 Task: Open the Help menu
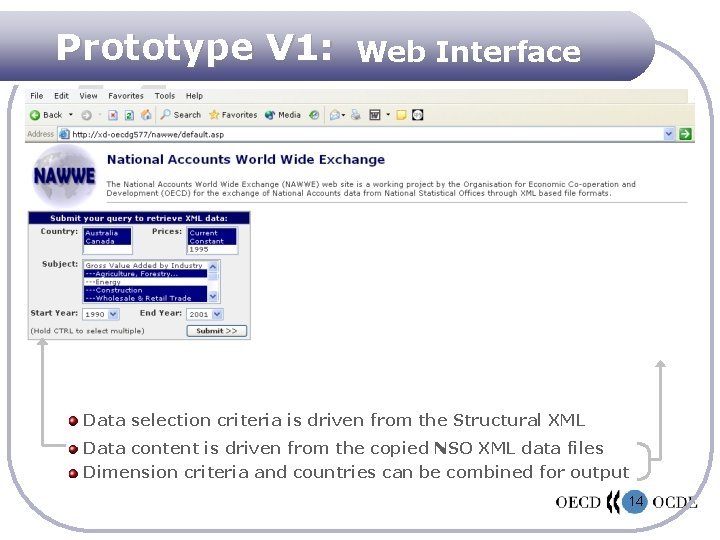click(194, 96)
